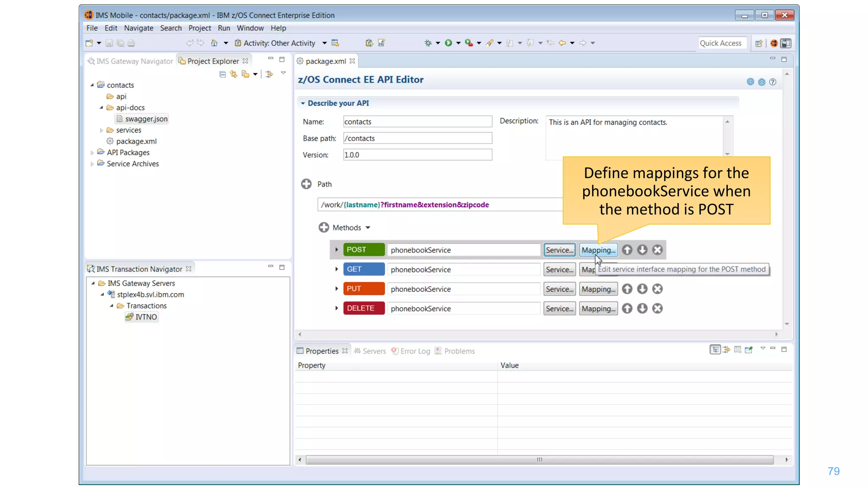Expand the POST method row

pyautogui.click(x=337, y=250)
